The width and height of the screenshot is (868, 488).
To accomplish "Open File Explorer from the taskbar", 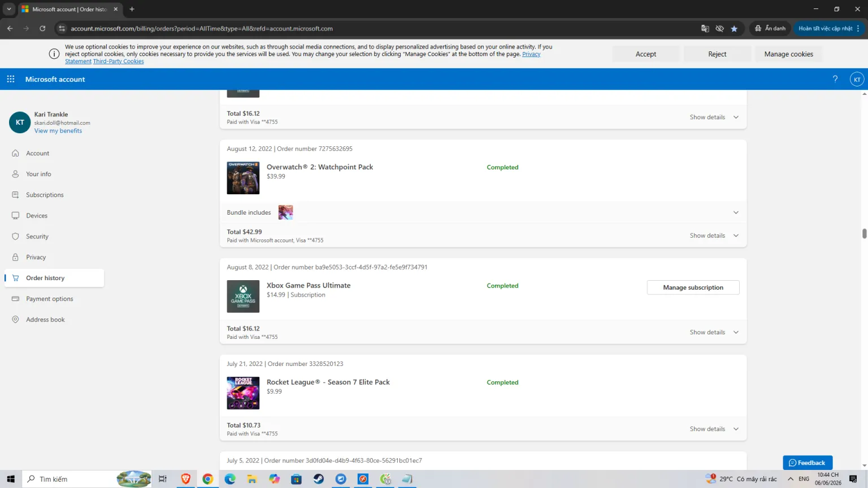I will 252,479.
